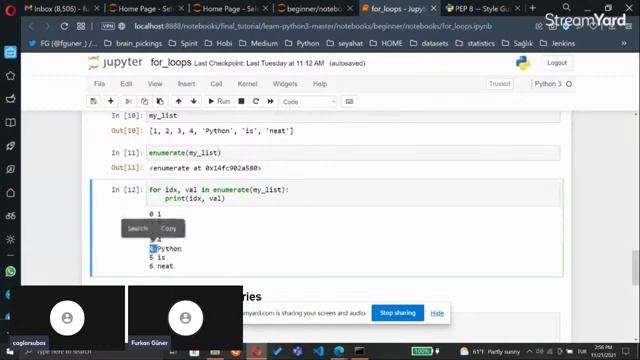Move the selected cell up
The width and height of the screenshot is (640, 360).
pos(178,101)
